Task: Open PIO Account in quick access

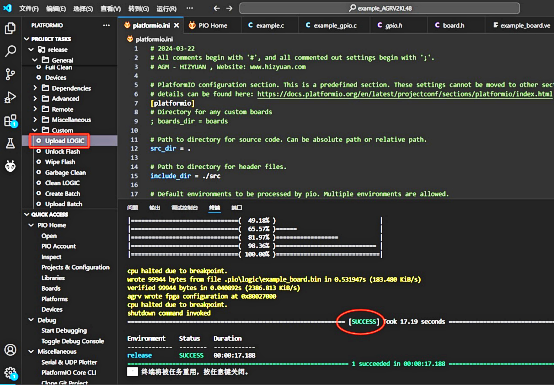Action: click(x=59, y=246)
